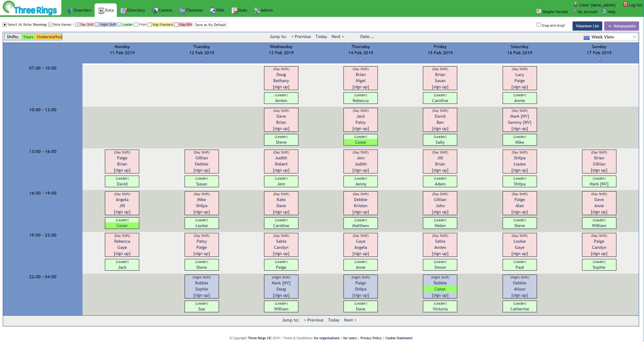Enable the Drag-and-drop checkbox
Image resolution: width=644 pixels, height=342 pixels.
[x=539, y=25]
